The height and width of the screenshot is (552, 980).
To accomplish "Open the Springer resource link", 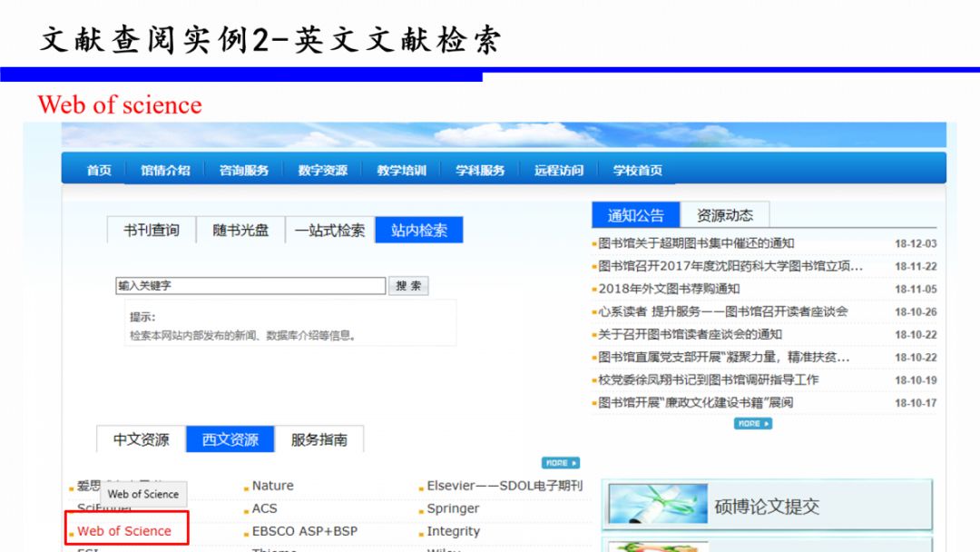I will (453, 508).
